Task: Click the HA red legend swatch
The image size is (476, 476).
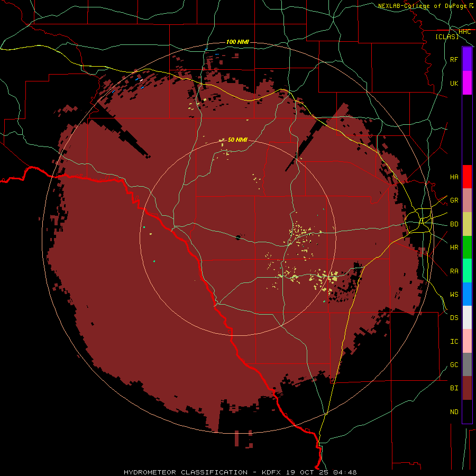Action: tap(467, 177)
